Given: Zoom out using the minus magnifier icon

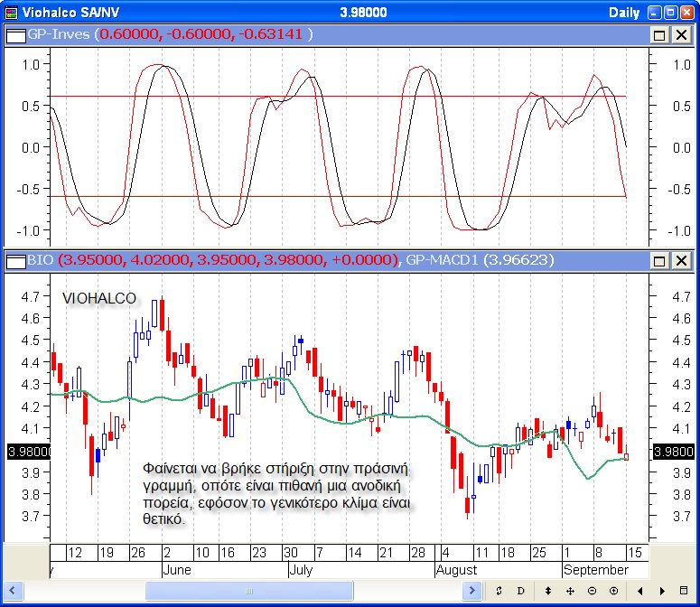Looking at the screenshot, I should (592, 591).
